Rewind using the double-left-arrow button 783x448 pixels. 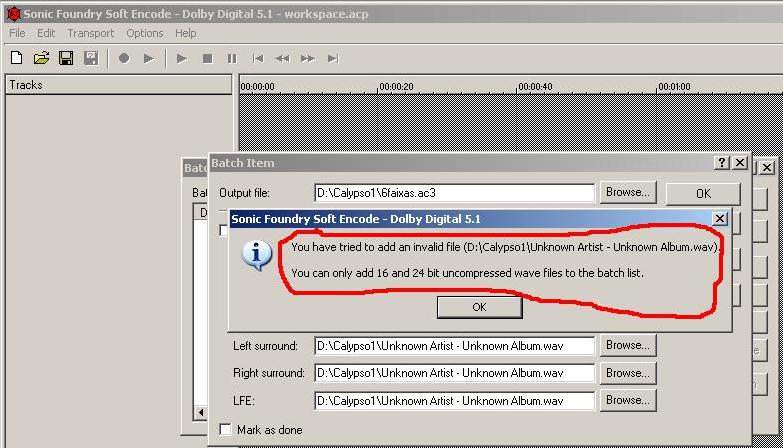click(282, 58)
